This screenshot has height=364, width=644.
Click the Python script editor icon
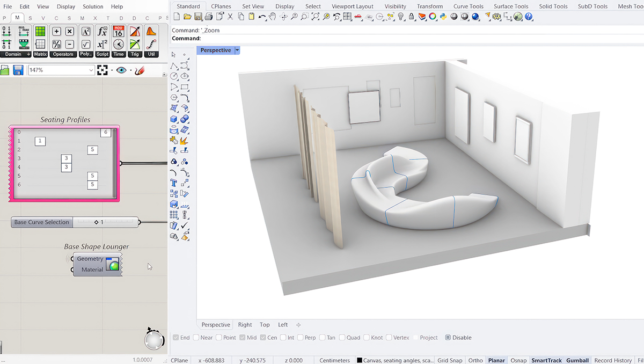(443, 17)
